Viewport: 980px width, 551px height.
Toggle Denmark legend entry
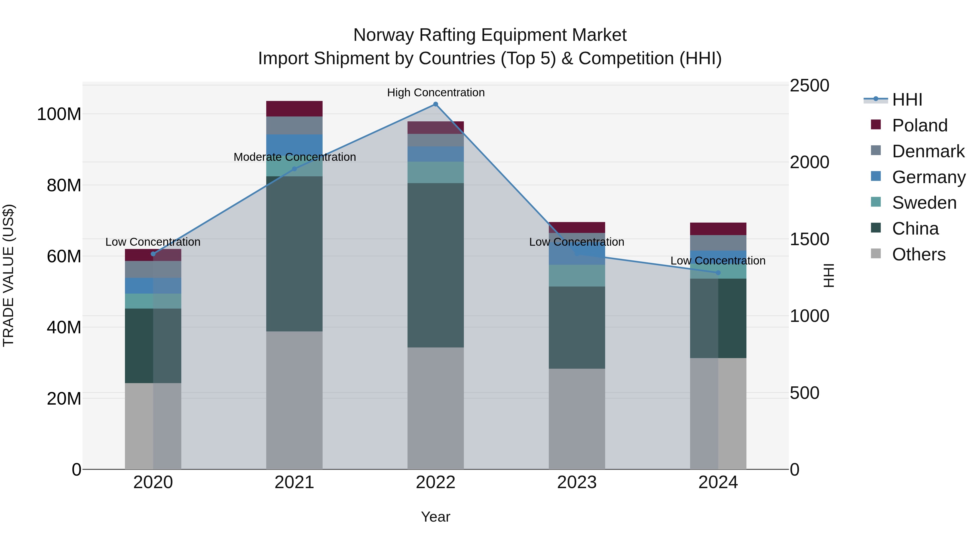click(918, 151)
